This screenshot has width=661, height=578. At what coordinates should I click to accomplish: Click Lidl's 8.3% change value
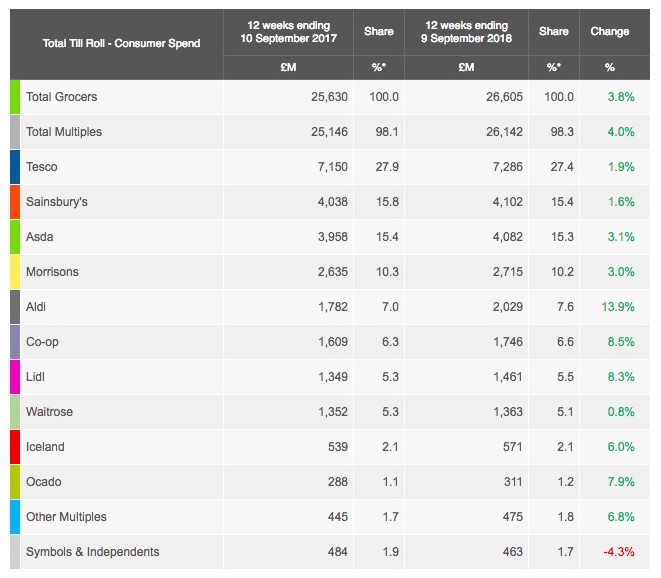(x=621, y=377)
